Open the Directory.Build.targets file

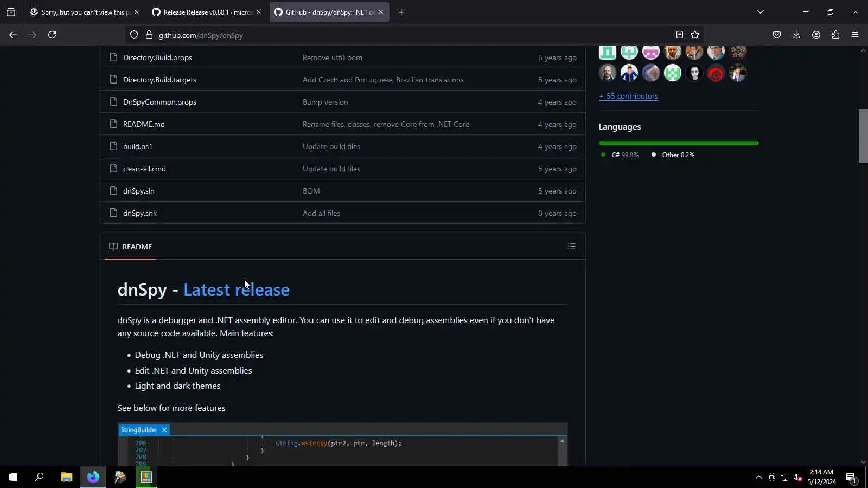[159, 80]
